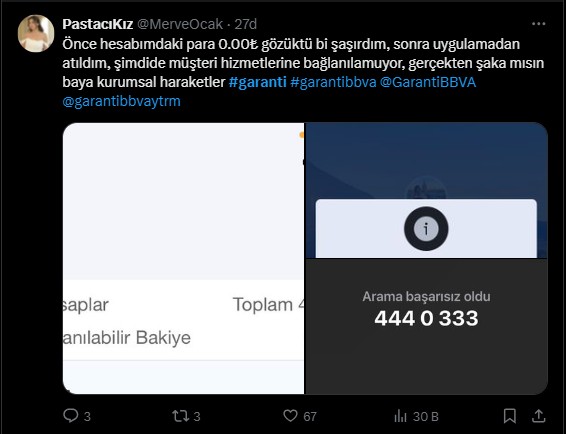Image resolution: width=566 pixels, height=434 pixels.
Task: Click the 27d timestamp
Action: click(246, 24)
